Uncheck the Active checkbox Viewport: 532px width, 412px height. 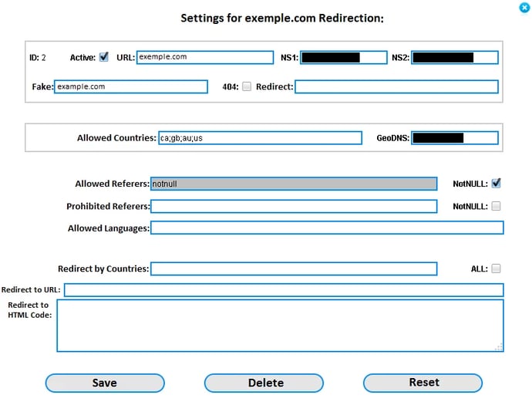pos(104,56)
